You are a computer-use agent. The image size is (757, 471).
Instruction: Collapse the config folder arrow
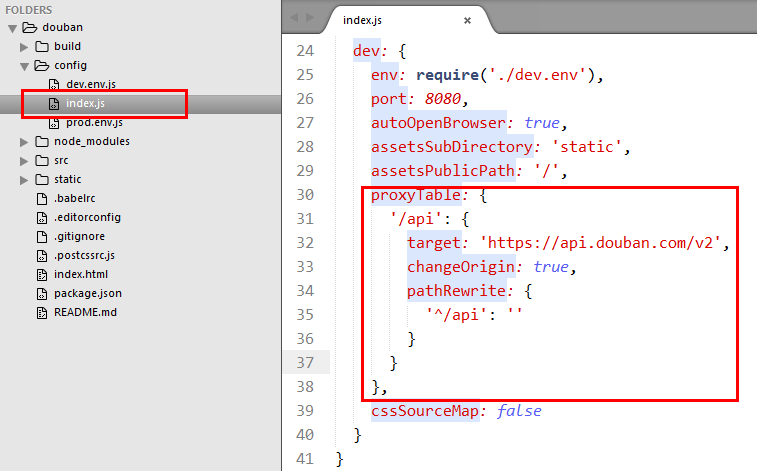pyautogui.click(x=24, y=67)
